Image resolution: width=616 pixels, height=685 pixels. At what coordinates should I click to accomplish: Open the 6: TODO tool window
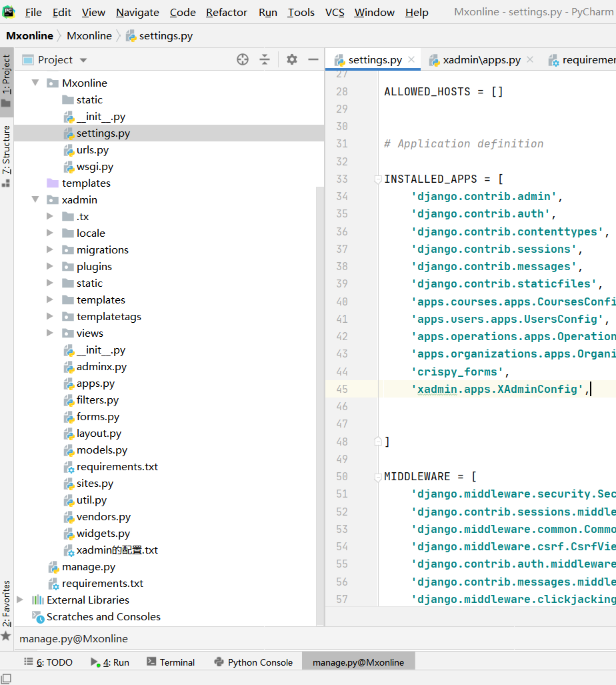(x=48, y=662)
